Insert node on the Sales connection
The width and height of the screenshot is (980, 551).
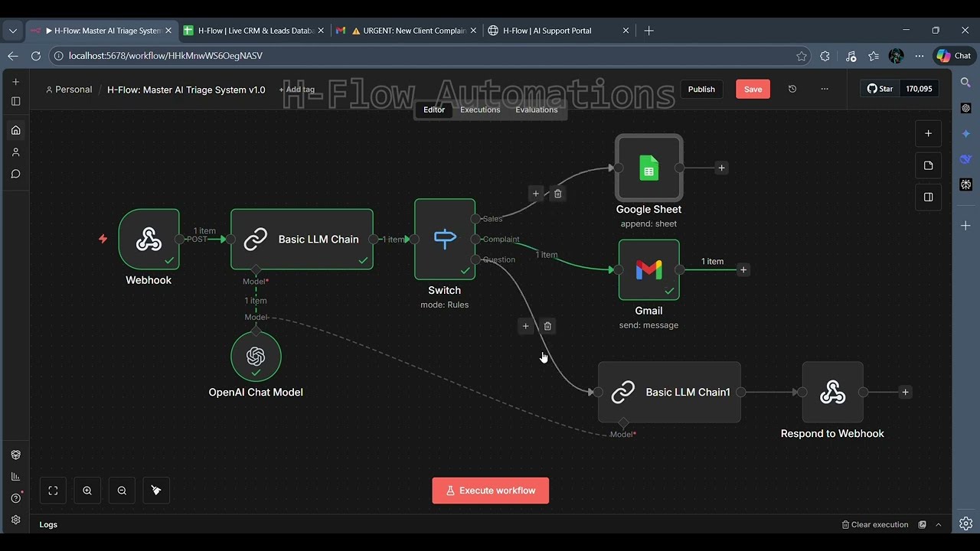(x=536, y=194)
